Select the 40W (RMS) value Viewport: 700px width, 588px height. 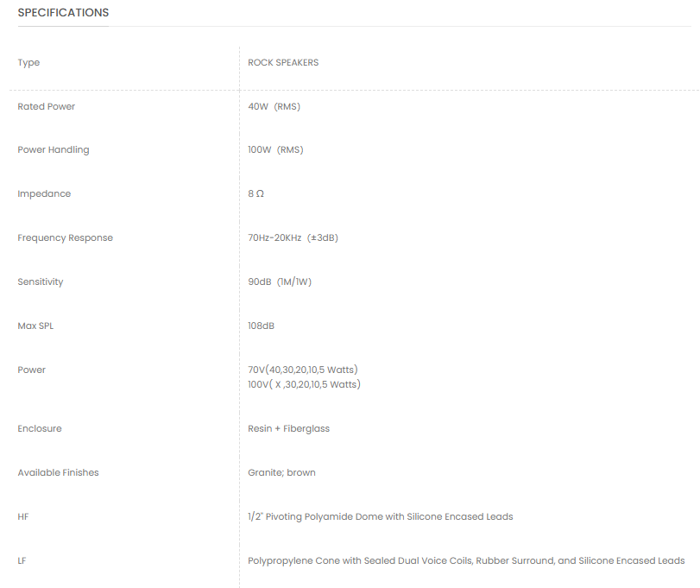[x=274, y=106]
